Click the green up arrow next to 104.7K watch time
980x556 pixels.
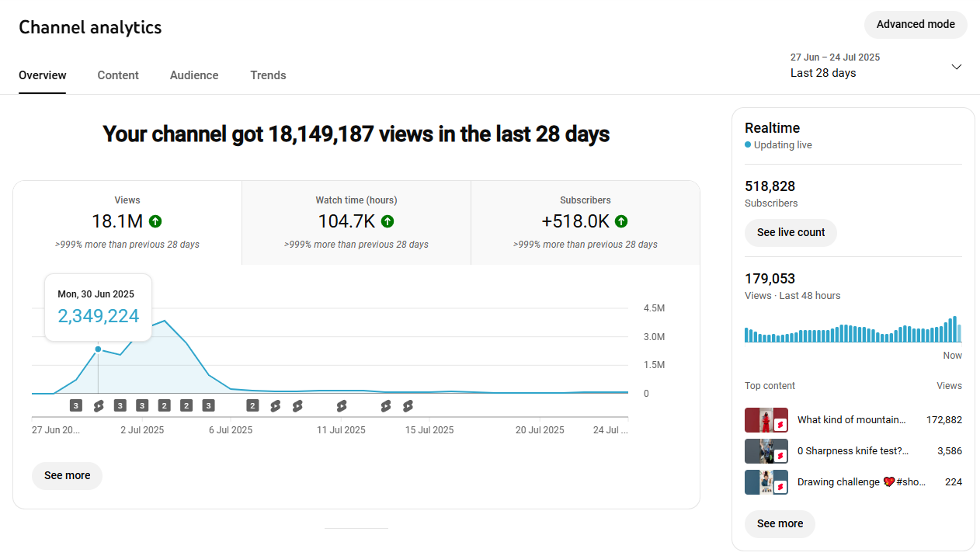[x=387, y=221]
